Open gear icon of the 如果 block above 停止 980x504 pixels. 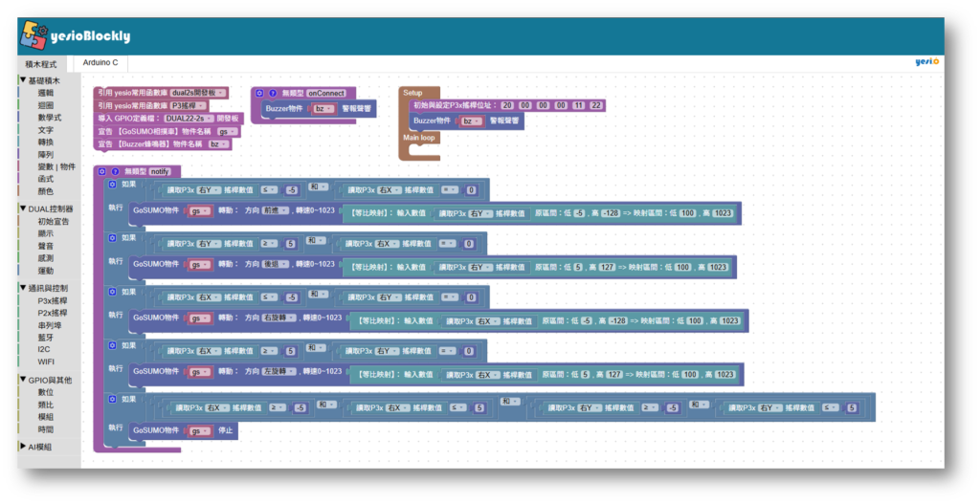(x=113, y=399)
